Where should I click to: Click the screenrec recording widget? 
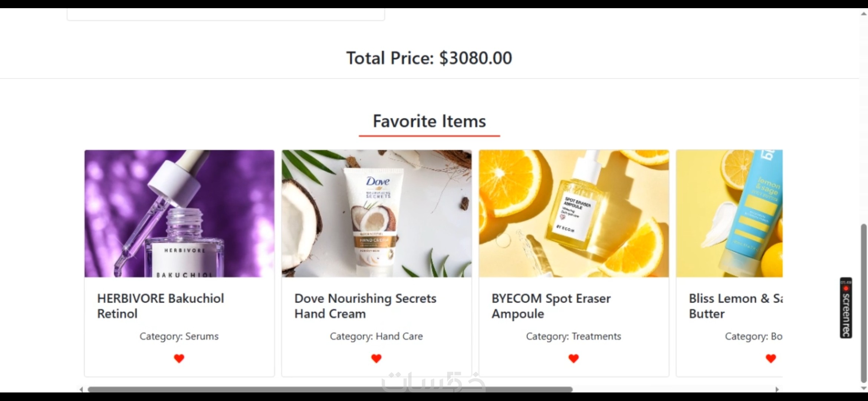click(846, 308)
